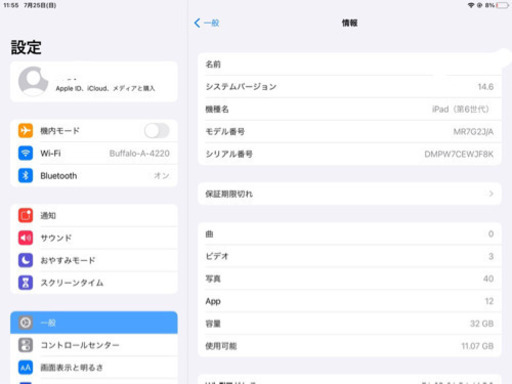512x384 pixels.
Task: Open コントロールセンター in the sidebar
Action: click(80, 345)
